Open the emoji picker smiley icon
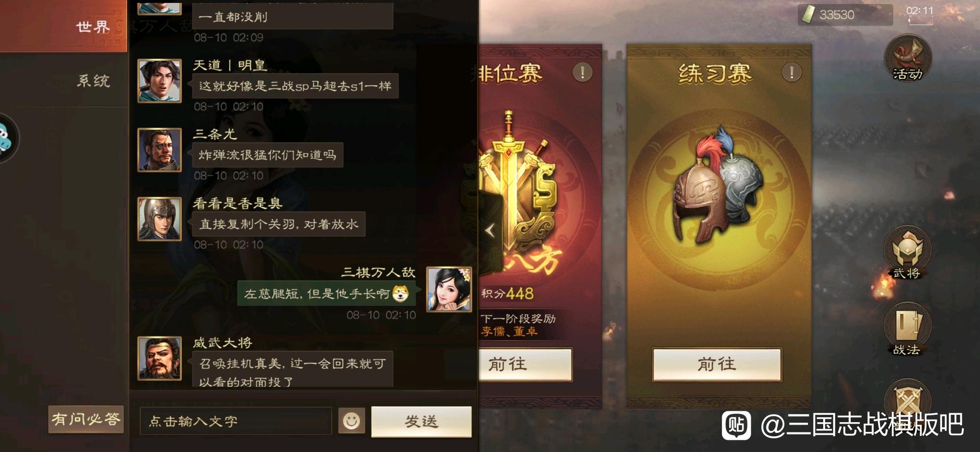 pyautogui.click(x=351, y=421)
